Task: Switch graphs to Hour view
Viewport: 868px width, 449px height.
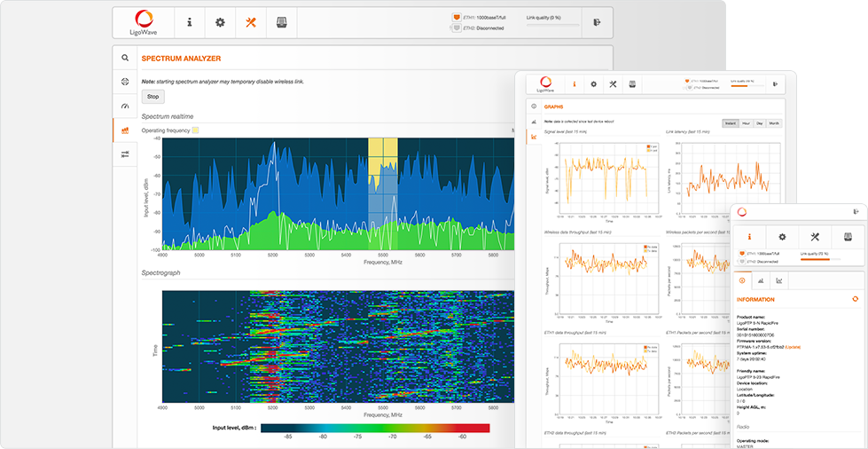Action: point(747,123)
